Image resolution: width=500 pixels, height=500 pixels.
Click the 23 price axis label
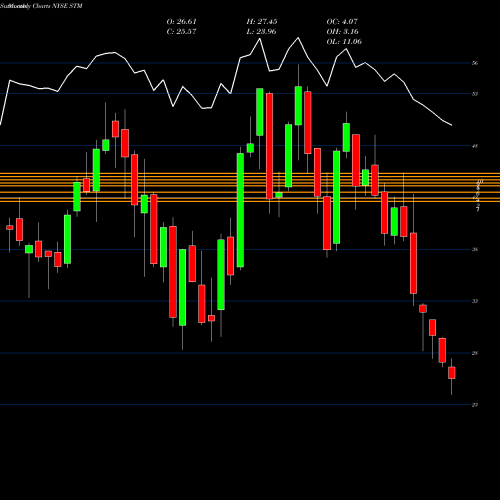475,405
